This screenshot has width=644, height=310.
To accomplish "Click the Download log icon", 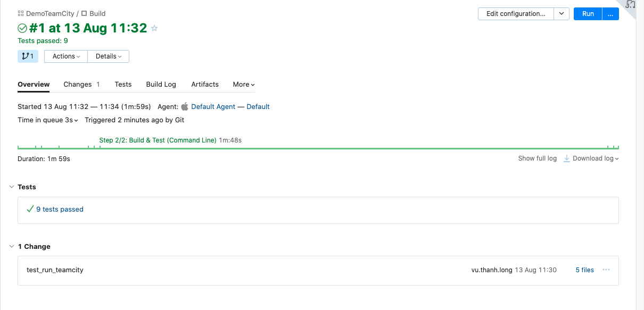I will point(567,158).
